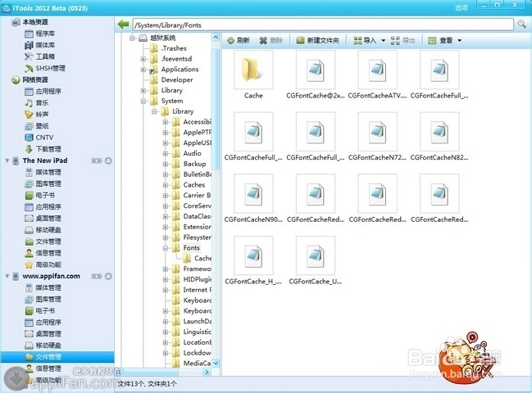
Task: Select the CGFontCacheN72 file
Action: [x=377, y=132]
